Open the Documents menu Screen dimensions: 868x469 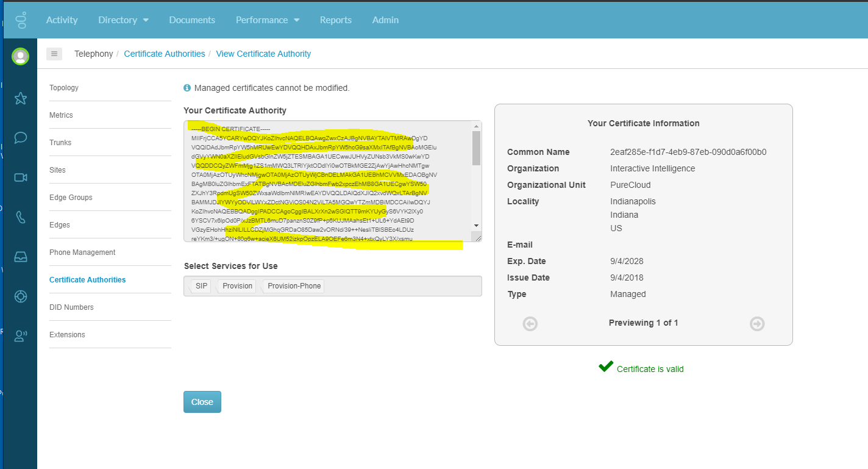pos(192,20)
